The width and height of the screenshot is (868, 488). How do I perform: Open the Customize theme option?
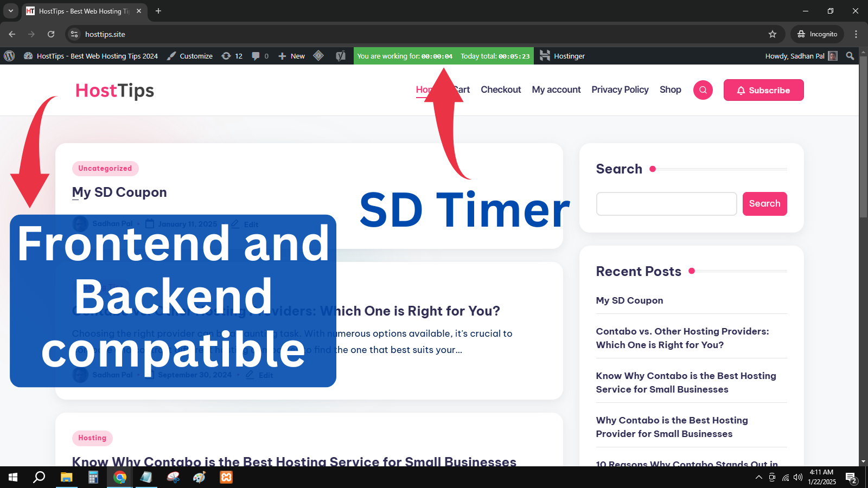click(x=190, y=56)
